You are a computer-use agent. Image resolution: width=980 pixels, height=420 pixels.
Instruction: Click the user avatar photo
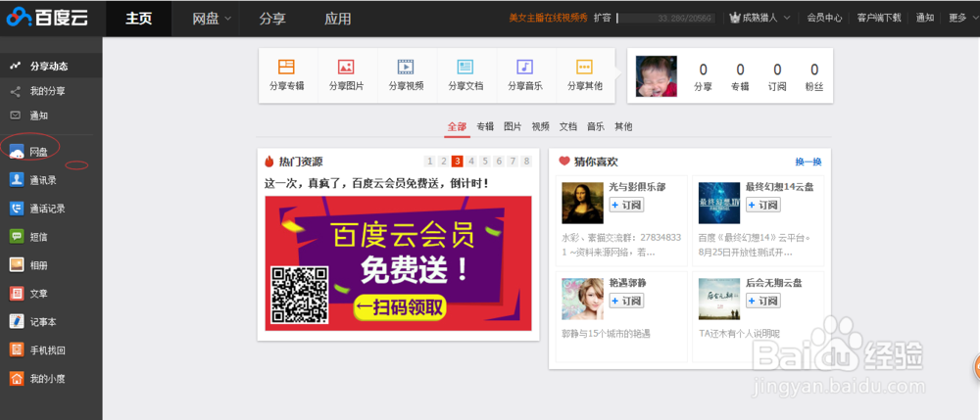(657, 76)
